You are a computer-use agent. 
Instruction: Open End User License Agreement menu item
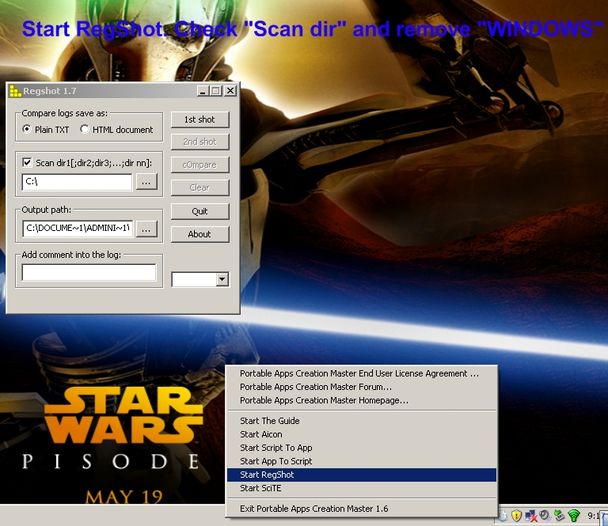click(361, 373)
